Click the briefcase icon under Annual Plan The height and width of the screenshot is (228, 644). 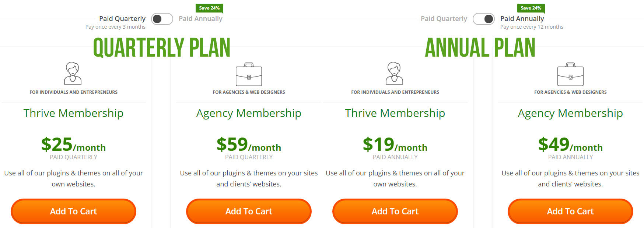click(570, 74)
